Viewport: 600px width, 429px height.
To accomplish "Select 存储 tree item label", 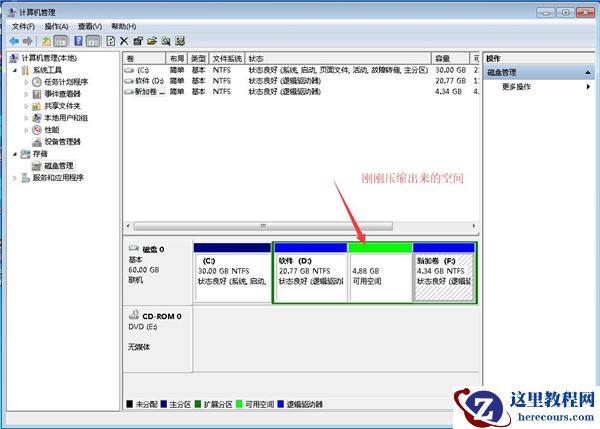I will (40, 154).
